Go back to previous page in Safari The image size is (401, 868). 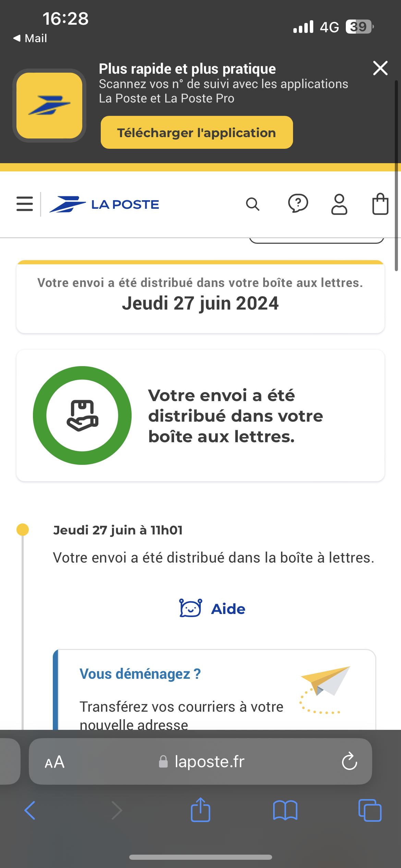tap(30, 810)
